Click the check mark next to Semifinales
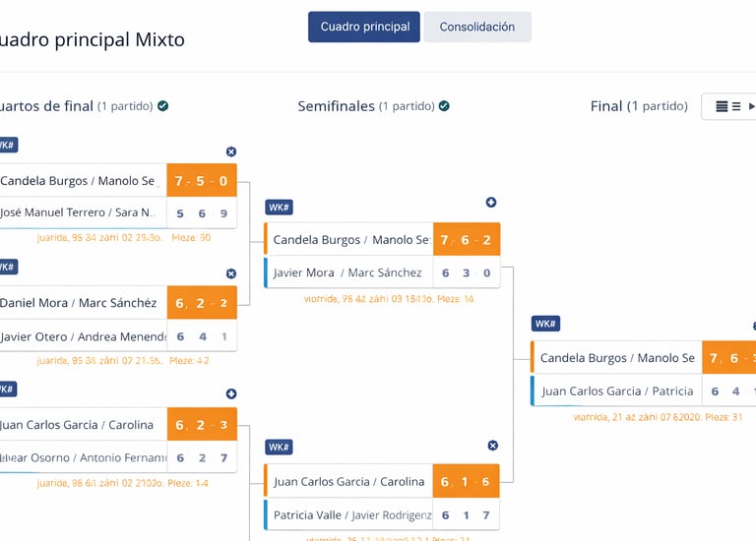This screenshot has width=756, height=541. [444, 106]
